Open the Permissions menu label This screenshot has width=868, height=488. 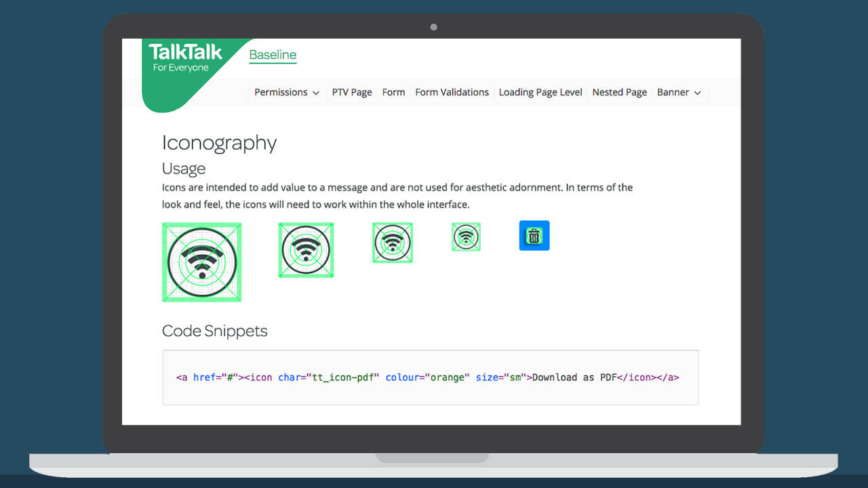point(281,92)
